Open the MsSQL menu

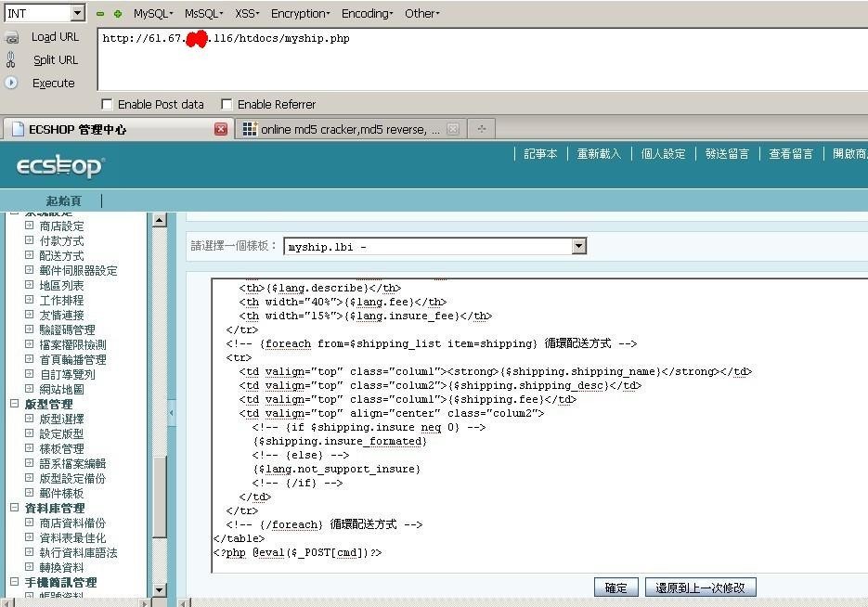203,14
